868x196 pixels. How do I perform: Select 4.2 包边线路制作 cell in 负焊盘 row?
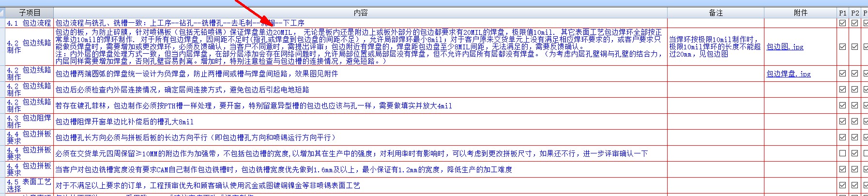[x=30, y=74]
